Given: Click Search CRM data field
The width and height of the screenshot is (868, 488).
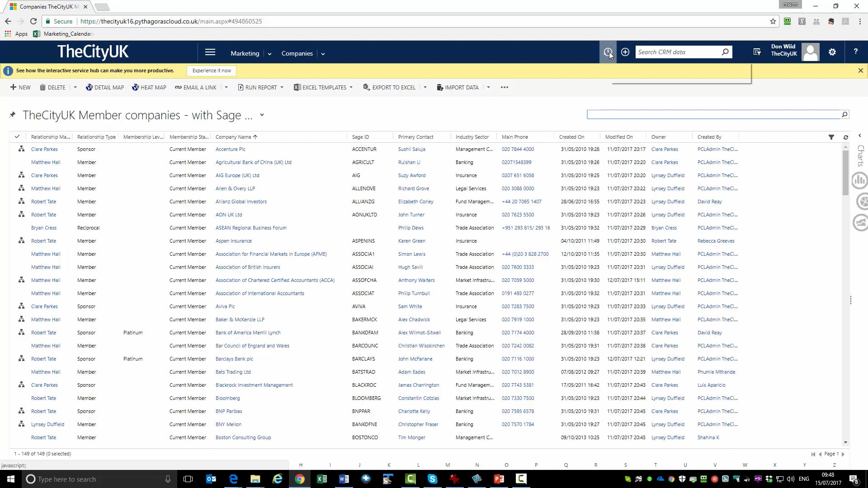Looking at the screenshot, I should pyautogui.click(x=678, y=52).
